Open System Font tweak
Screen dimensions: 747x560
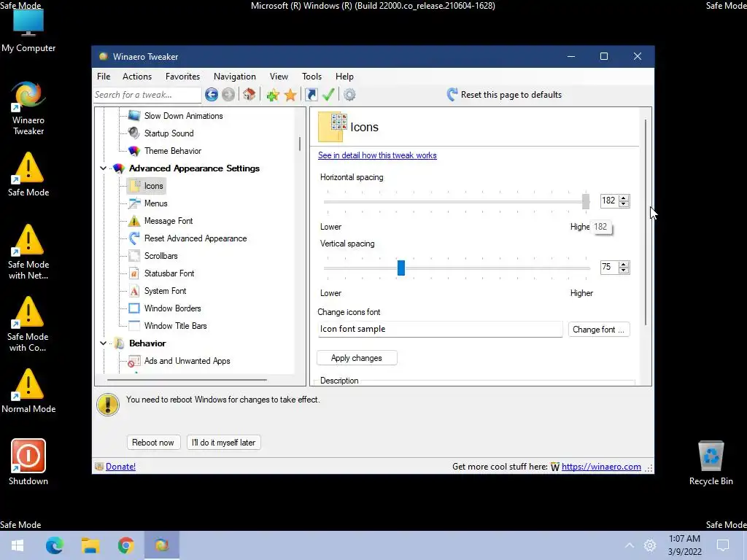[x=165, y=291]
